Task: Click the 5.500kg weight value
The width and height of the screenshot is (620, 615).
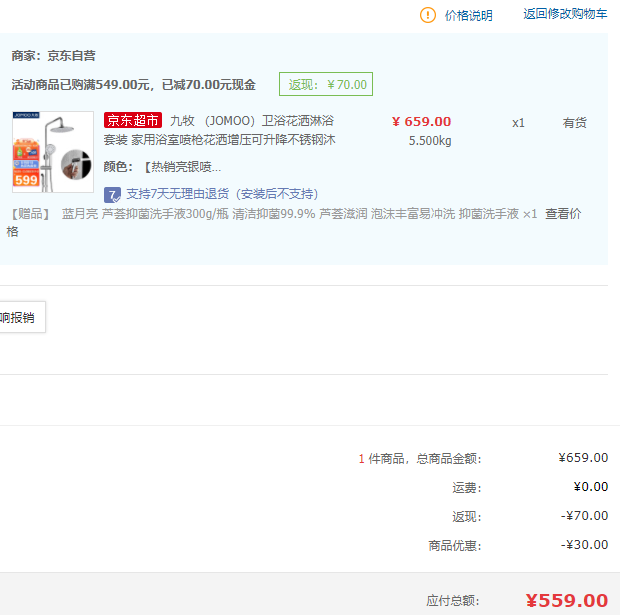Action: [x=430, y=141]
